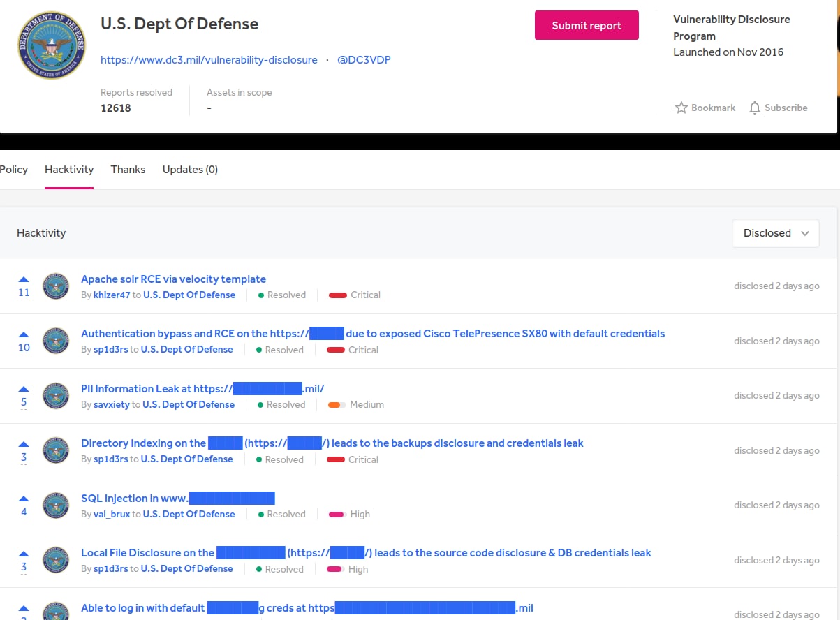Viewport: 840px width, 620px height.
Task: Select the Hacktivity tab
Action: (x=69, y=170)
